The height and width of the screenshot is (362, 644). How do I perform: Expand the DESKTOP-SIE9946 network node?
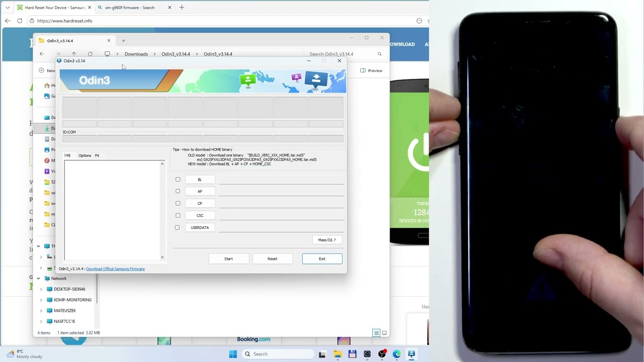tap(41, 289)
